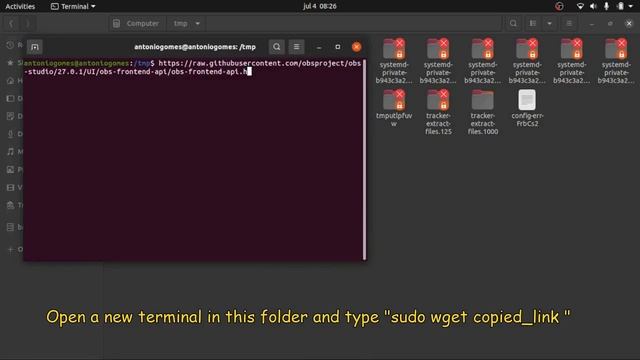Image resolution: width=640 pixels, height=360 pixels.
Task: Select the fourth systemd-private folder
Action: [527, 61]
